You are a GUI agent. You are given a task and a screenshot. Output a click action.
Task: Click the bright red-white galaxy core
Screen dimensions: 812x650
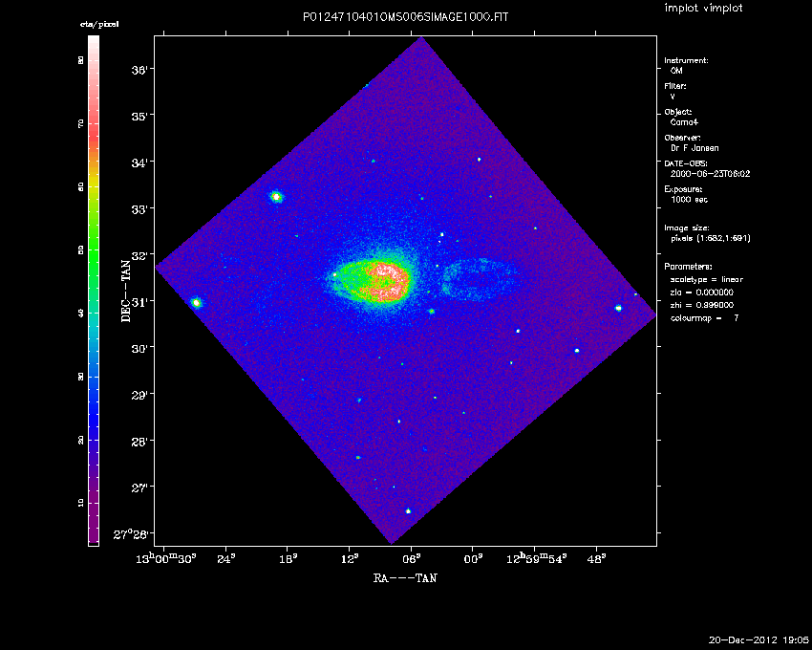pos(386,281)
